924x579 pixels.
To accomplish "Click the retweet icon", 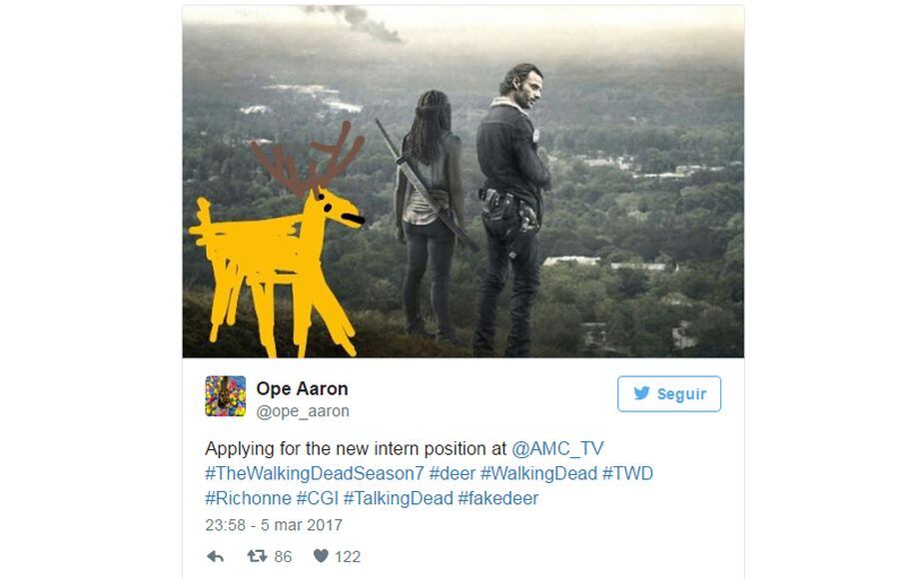I will point(257,556).
